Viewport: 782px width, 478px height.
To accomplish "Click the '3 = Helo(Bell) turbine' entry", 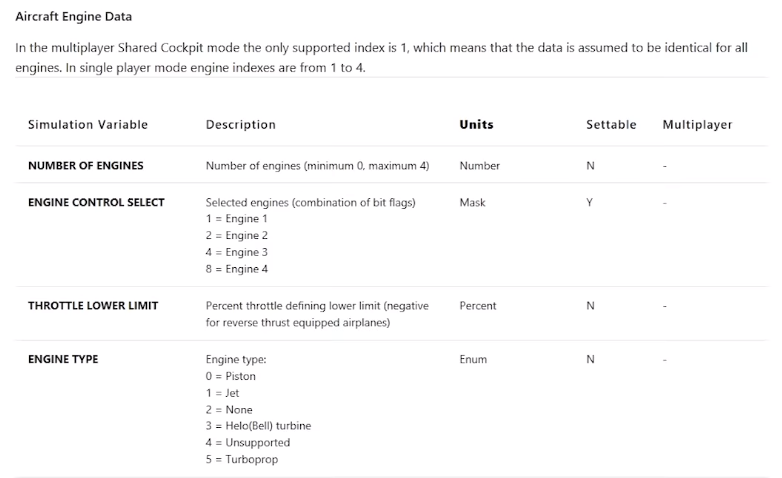I will (258, 426).
